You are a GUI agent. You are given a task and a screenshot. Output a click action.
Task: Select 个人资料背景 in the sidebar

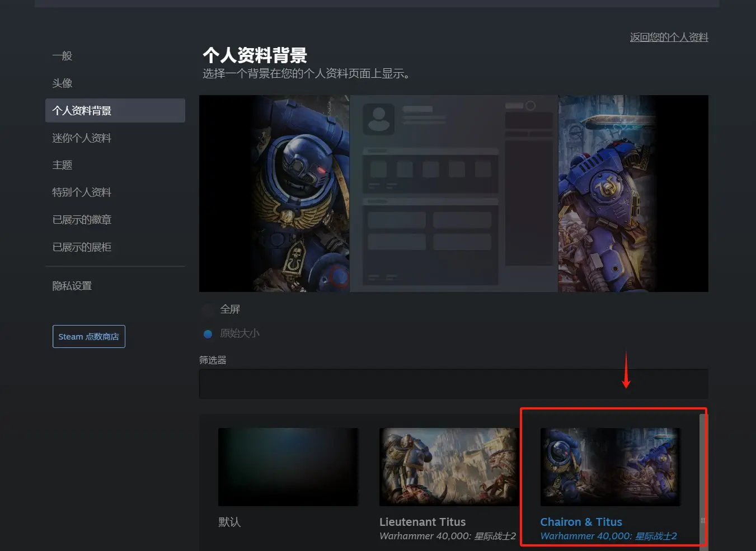pos(115,111)
